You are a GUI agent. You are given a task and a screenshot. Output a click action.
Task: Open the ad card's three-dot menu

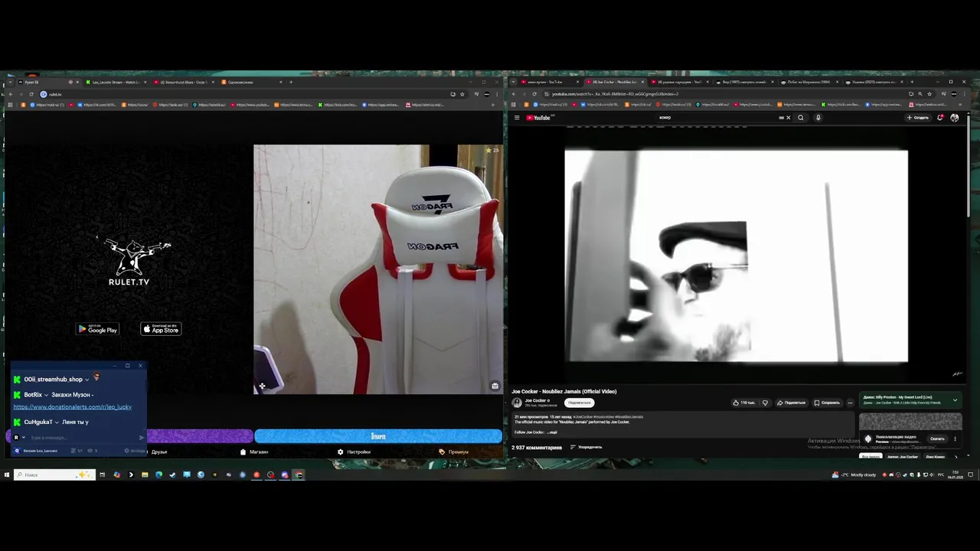tap(955, 439)
